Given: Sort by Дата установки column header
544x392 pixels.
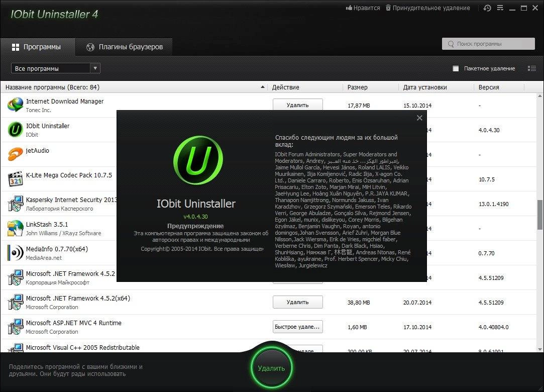Looking at the screenshot, I should [436, 87].
